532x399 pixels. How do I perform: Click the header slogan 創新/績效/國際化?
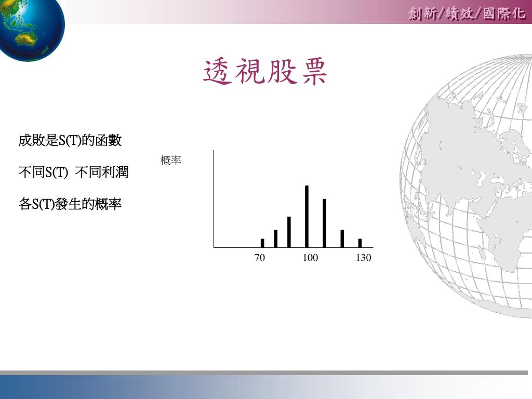coord(467,14)
